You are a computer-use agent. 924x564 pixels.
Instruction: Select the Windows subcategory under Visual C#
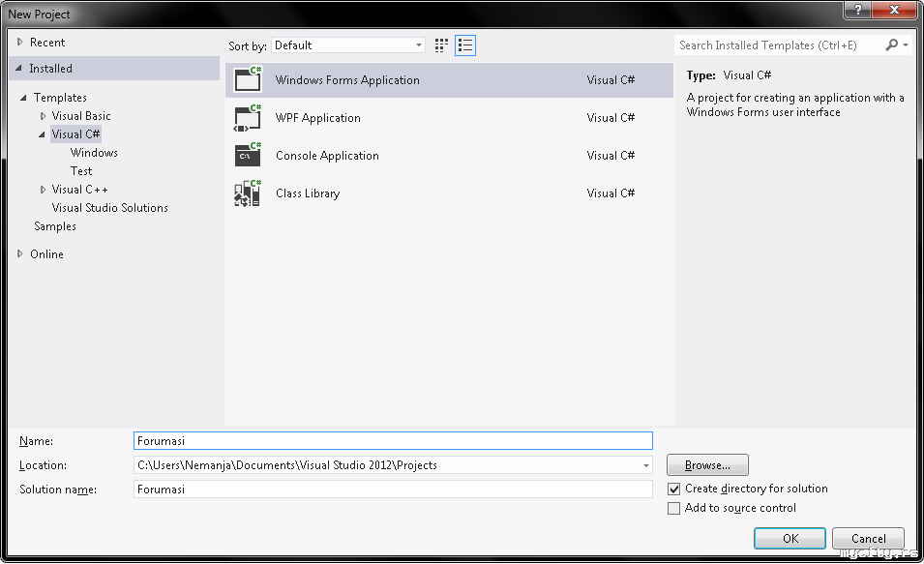94,153
